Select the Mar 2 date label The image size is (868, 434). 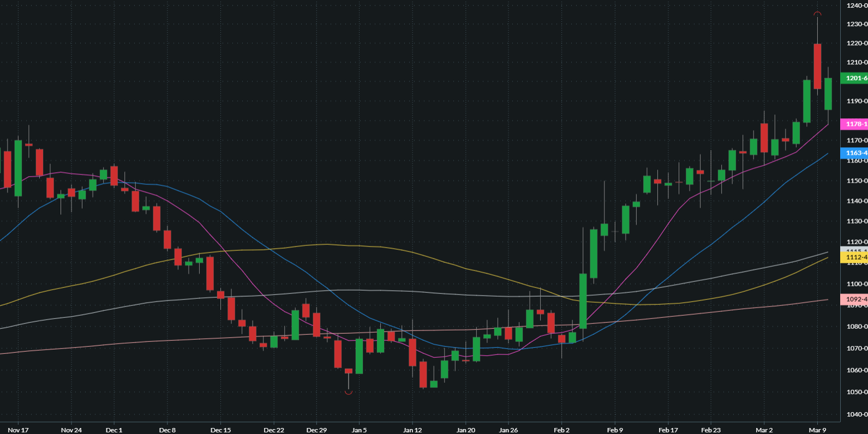764,430
